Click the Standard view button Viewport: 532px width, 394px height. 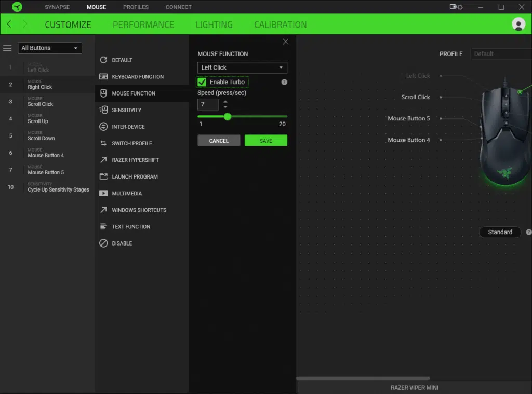coord(500,232)
